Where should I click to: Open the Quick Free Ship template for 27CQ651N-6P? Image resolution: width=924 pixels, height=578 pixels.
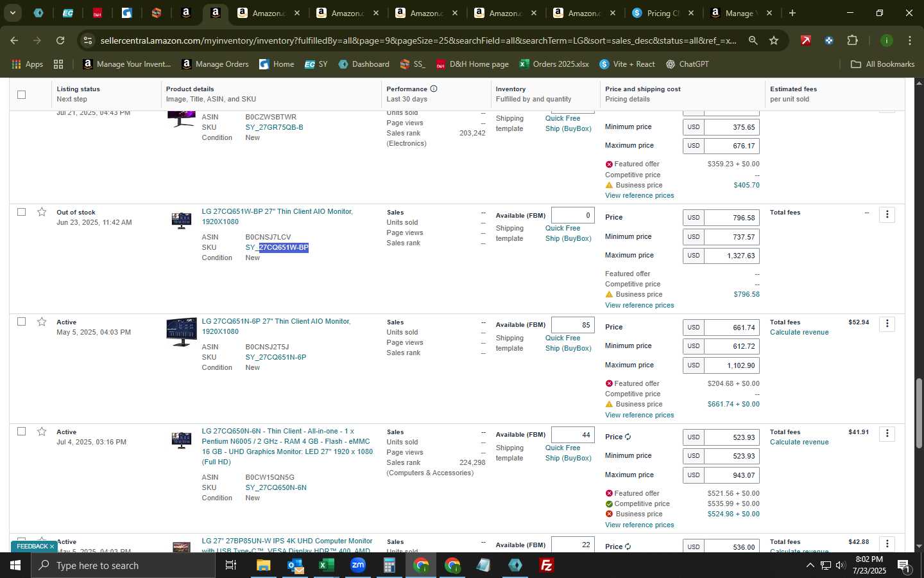pos(568,343)
